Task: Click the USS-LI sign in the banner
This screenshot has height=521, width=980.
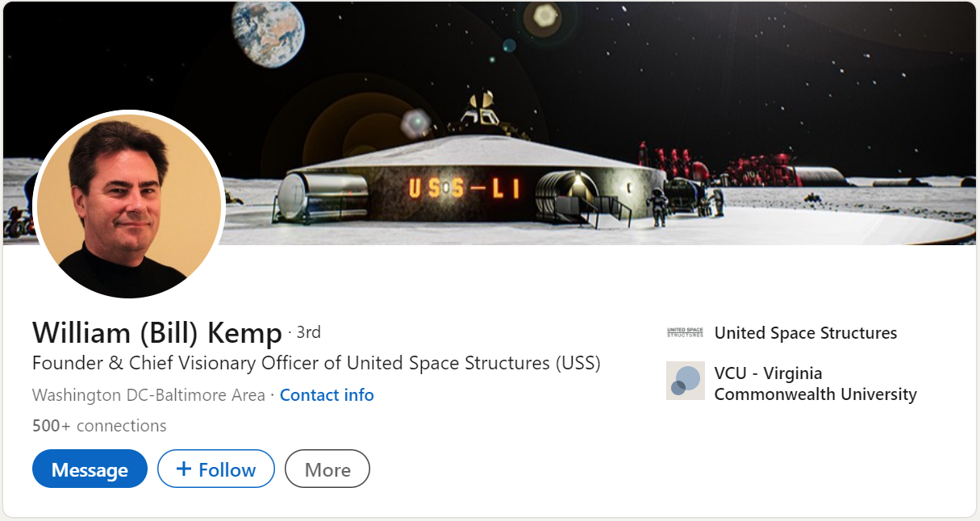Action: pos(463,190)
